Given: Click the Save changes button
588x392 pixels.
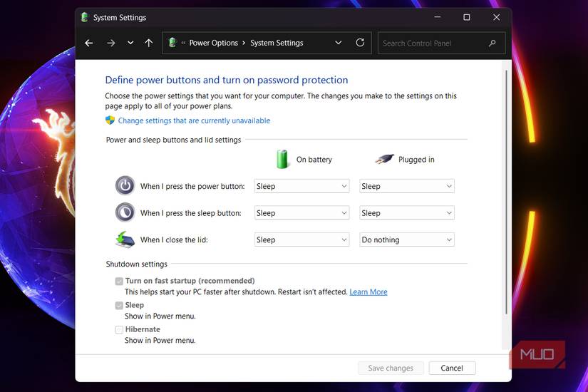Looking at the screenshot, I should [x=391, y=368].
